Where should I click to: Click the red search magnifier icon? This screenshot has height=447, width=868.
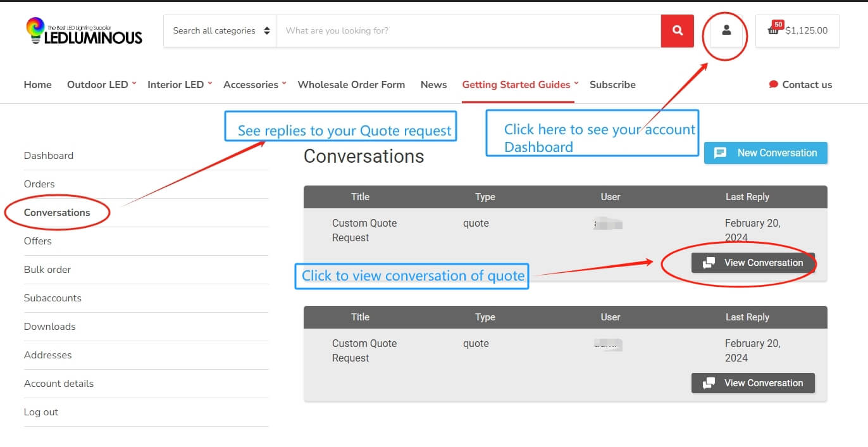click(x=677, y=30)
